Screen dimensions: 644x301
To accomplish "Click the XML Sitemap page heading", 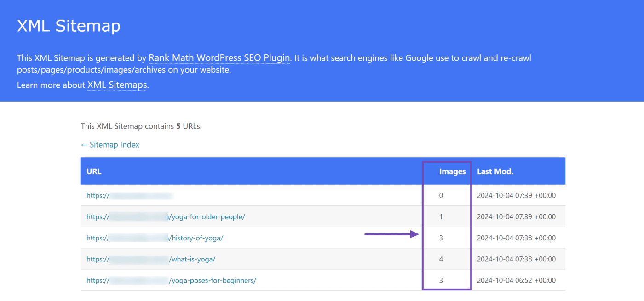I will point(69,26).
